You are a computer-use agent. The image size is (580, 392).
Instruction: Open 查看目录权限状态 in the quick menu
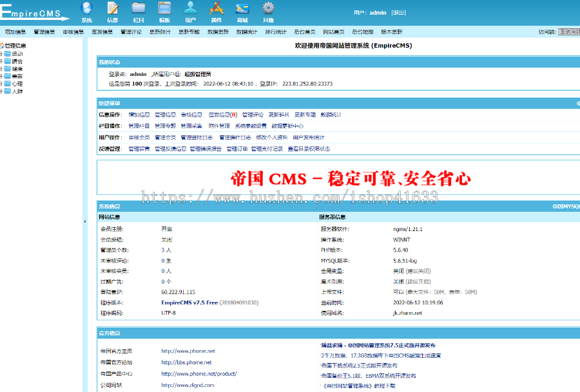click(x=309, y=149)
